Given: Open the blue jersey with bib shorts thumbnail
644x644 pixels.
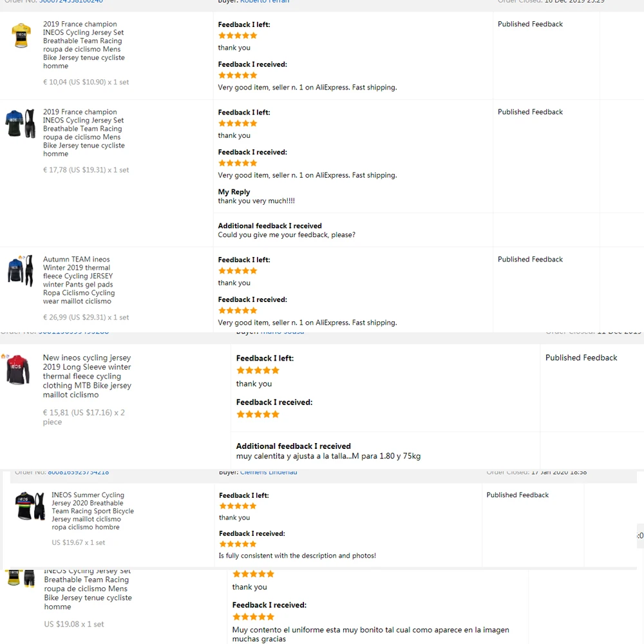Looking at the screenshot, I should (21, 124).
